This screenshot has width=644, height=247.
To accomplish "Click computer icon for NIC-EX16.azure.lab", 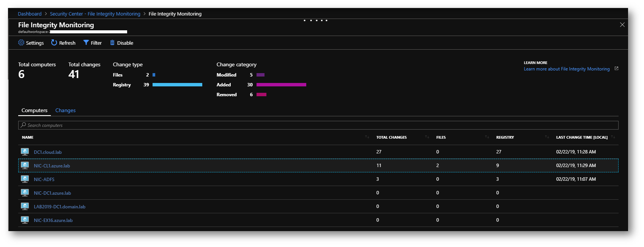I will click(25, 220).
